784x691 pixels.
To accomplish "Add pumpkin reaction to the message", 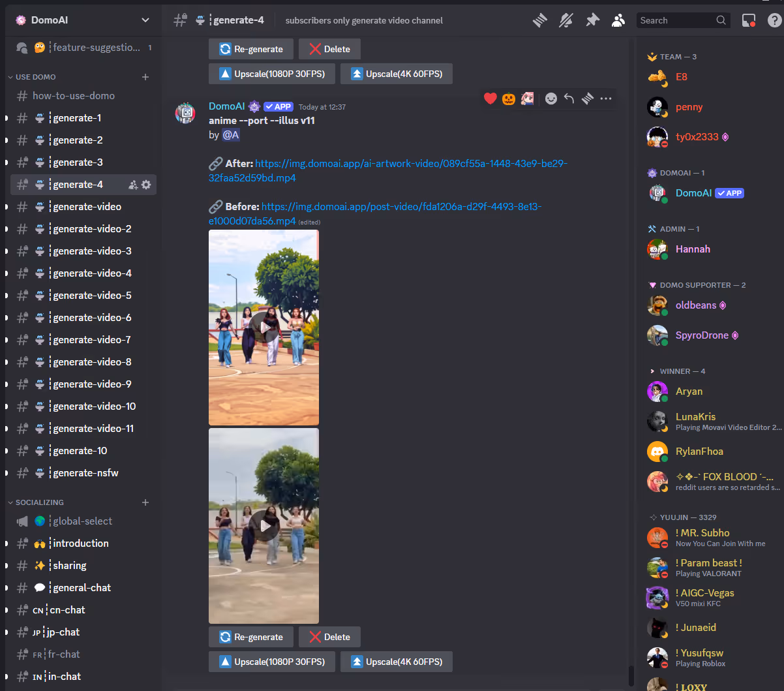I will click(x=509, y=99).
